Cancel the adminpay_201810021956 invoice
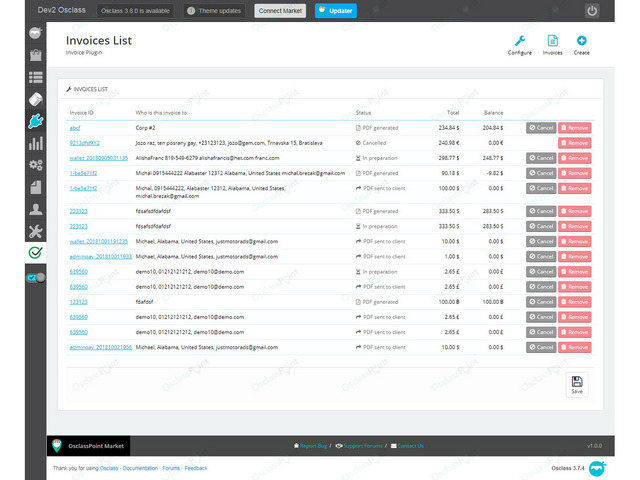640x480 pixels. (541, 347)
